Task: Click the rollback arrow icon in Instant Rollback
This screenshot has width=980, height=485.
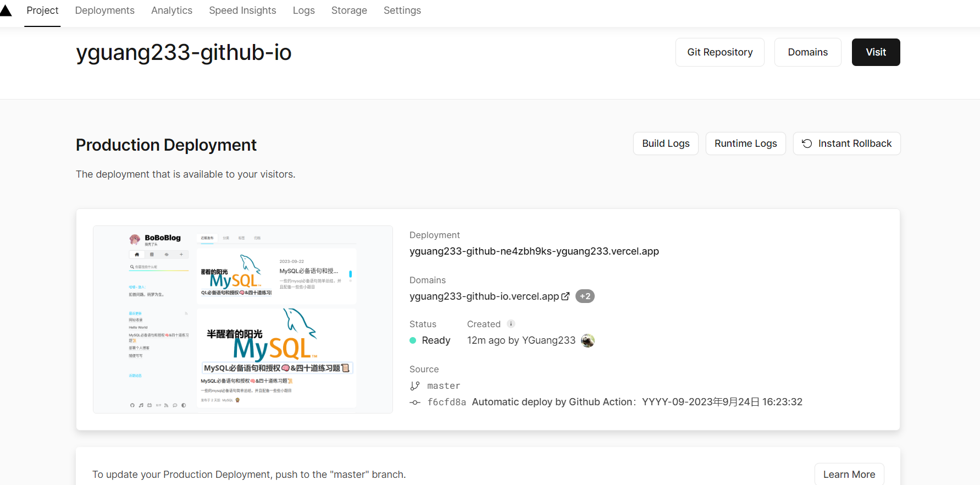Action: coord(807,144)
